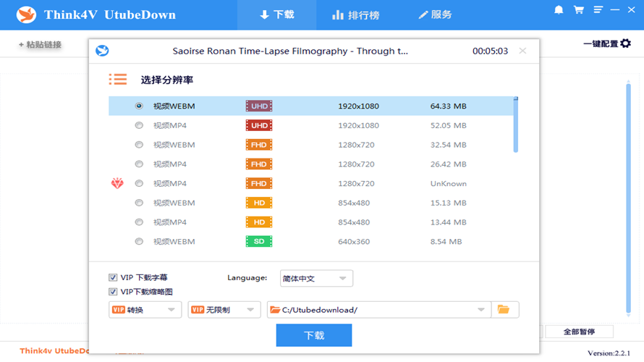Screen dimensions: 644x362
Task: Click the red UHD badge on the 52.05 MB row
Action: 259,125
